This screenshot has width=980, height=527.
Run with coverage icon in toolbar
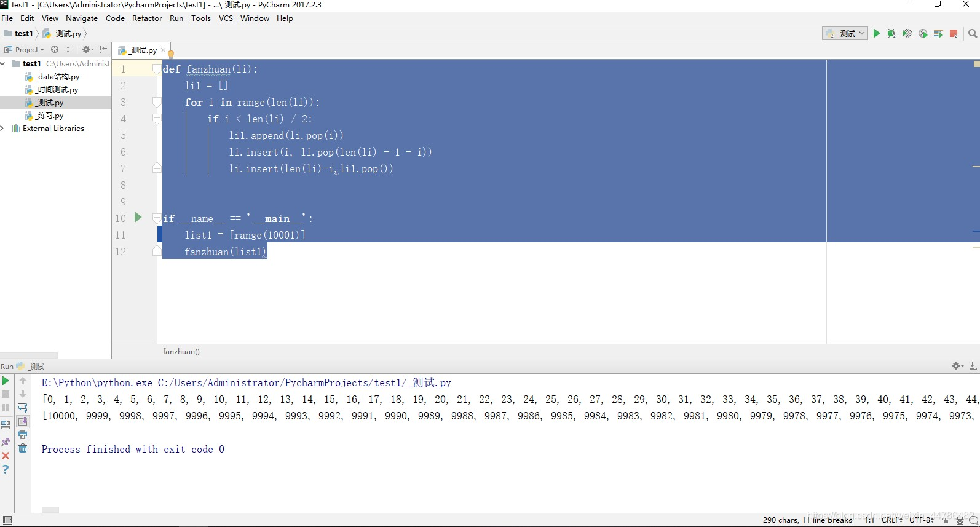907,33
